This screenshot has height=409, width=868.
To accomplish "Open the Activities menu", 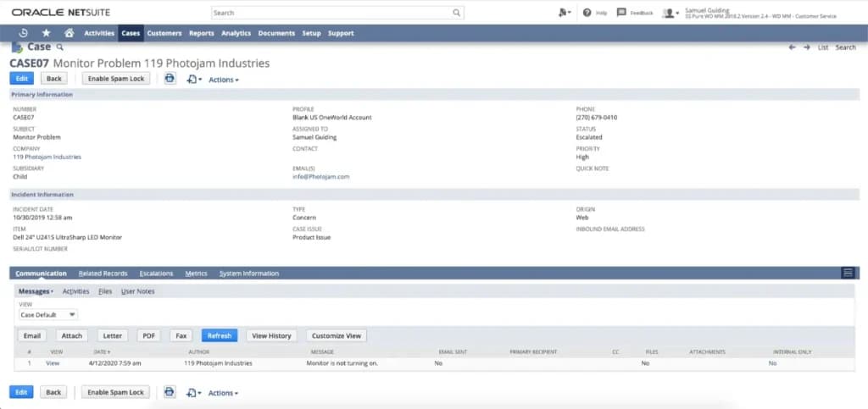I will (99, 33).
